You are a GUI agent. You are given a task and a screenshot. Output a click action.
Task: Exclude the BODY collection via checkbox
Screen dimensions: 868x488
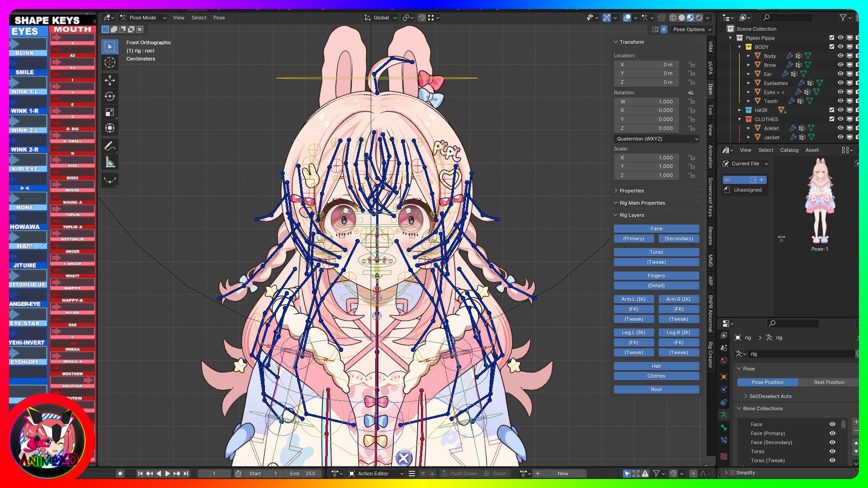click(831, 47)
